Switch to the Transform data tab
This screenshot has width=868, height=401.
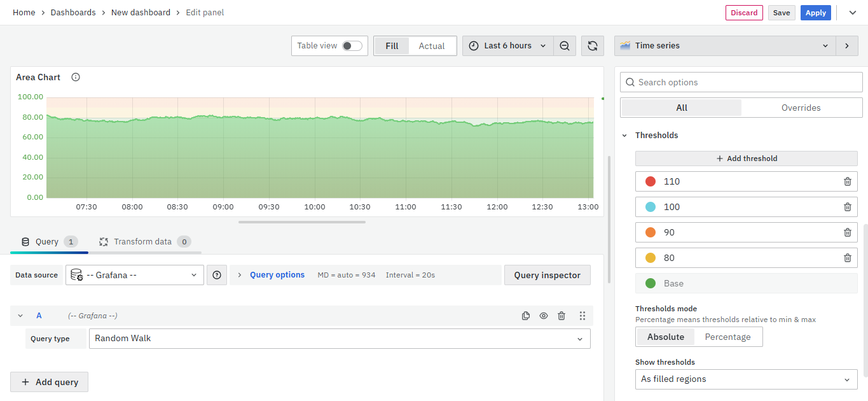tap(144, 242)
